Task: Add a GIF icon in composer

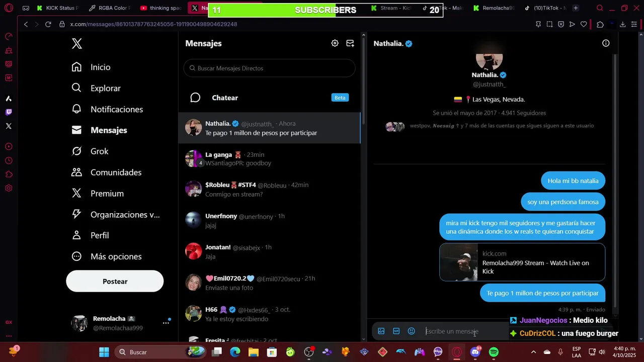Action: 396,331
